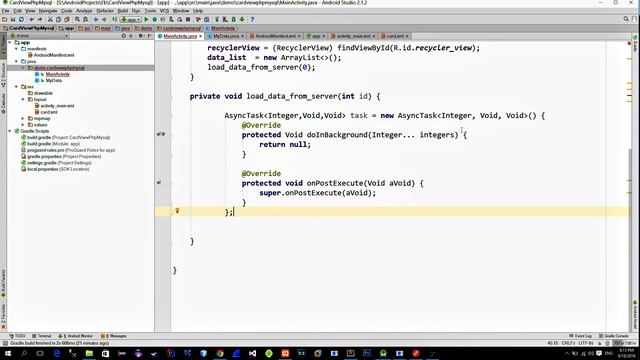
Task: Click the Cut scissors icon
Action: tap(50, 19)
